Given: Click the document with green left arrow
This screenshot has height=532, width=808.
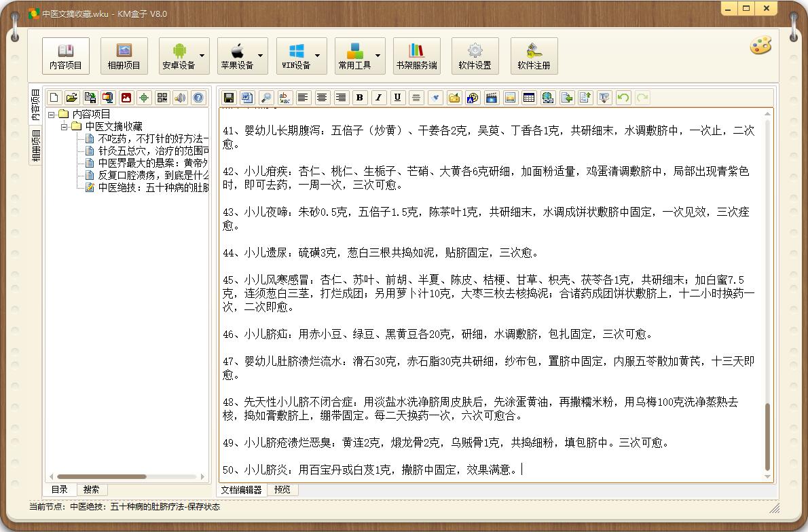Looking at the screenshot, I should coord(567,97).
